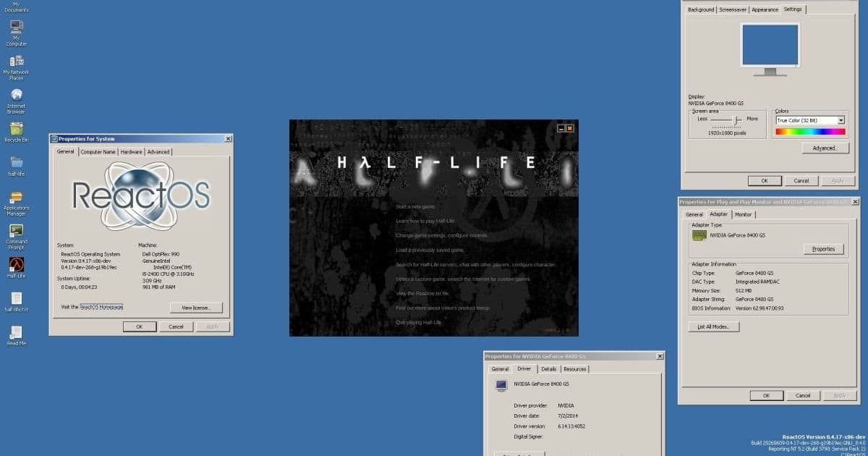Click OK in Plug and Play Monitor properties
868x456 pixels.
point(765,395)
